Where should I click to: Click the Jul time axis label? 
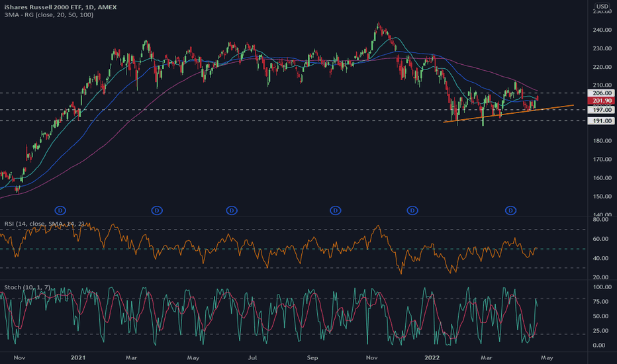click(x=252, y=357)
